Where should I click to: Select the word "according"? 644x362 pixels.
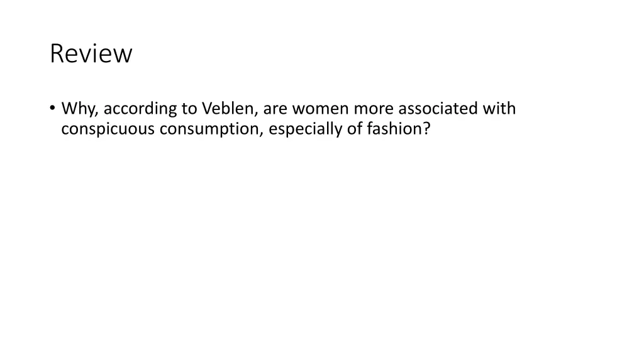(x=140, y=109)
